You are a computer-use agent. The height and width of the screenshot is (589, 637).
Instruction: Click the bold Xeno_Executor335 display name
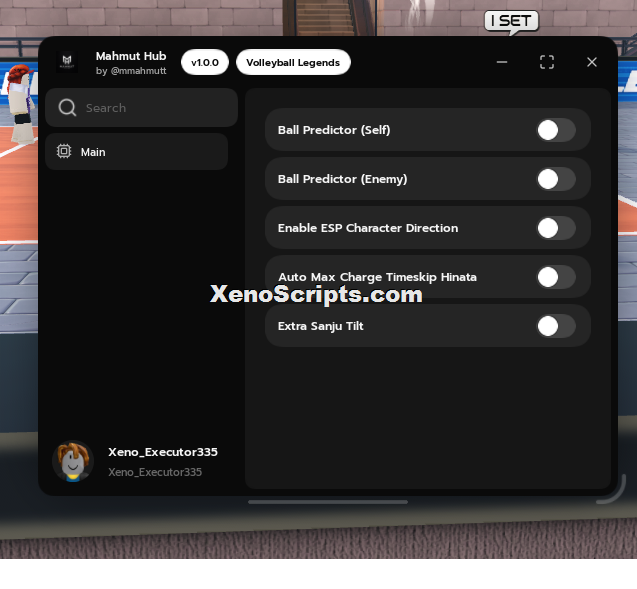click(163, 452)
